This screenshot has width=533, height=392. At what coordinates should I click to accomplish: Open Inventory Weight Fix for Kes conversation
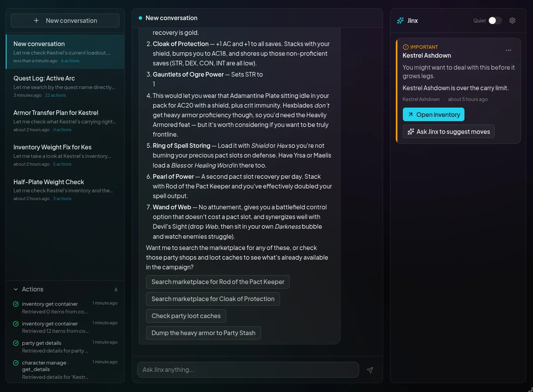(x=65, y=155)
